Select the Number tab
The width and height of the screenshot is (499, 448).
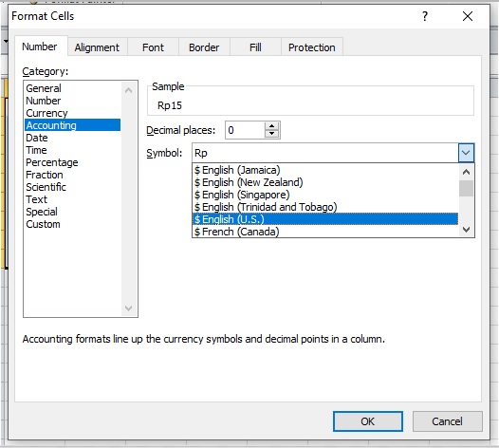(x=40, y=47)
